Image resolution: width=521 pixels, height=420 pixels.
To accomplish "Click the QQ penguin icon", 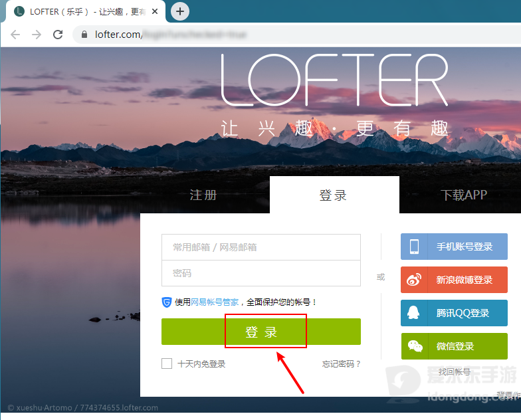I will 413,312.
